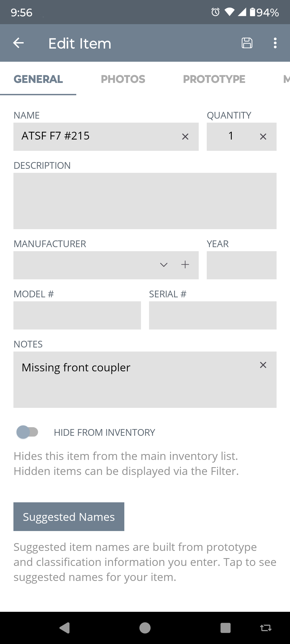290x644 pixels.
Task: Tap the Serial # input field
Action: pyautogui.click(x=213, y=315)
